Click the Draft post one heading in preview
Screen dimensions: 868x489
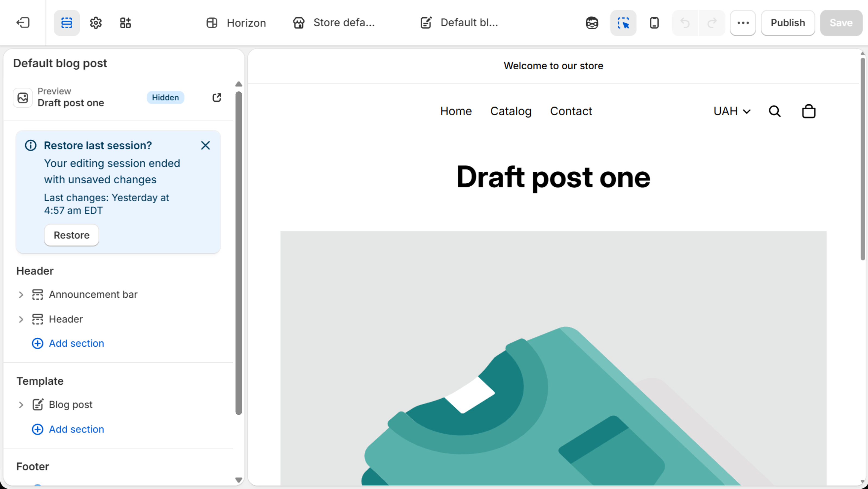coord(553,177)
